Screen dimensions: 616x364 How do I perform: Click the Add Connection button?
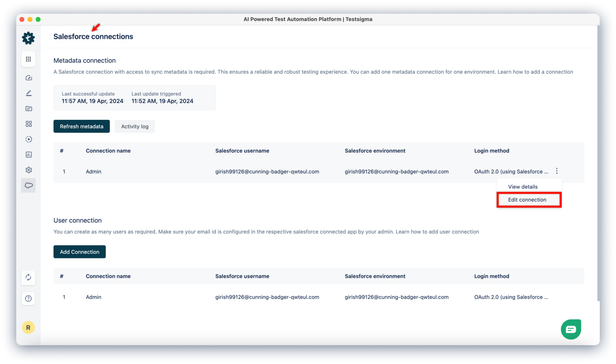[79, 251]
